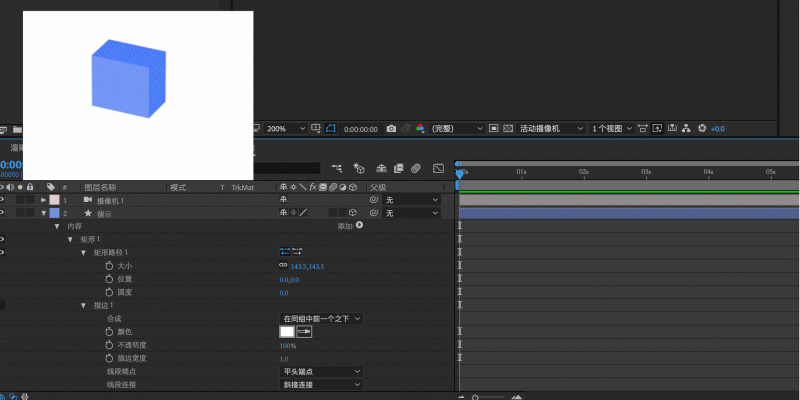Enable motion blur icon in timeline
This screenshot has width=800, height=400.
pos(416,168)
